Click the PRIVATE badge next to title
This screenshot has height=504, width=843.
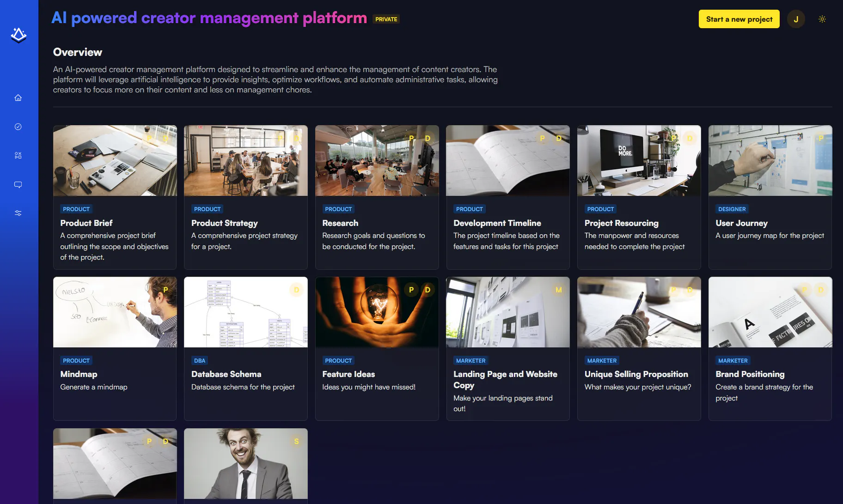click(386, 19)
